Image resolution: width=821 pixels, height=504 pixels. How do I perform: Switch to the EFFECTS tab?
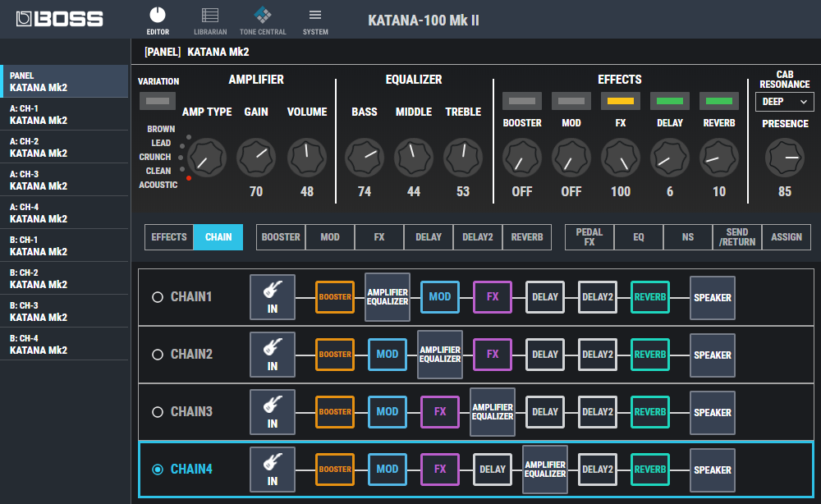(x=169, y=237)
